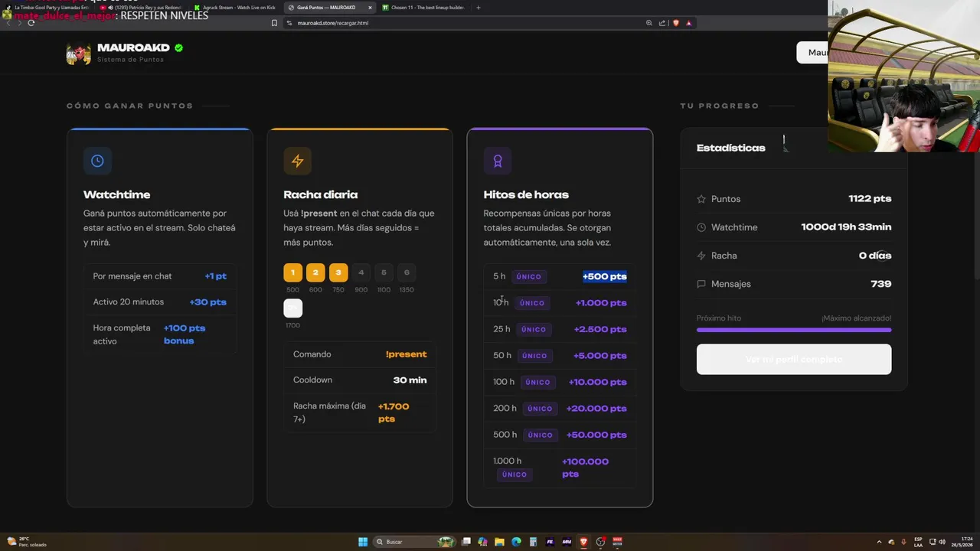This screenshot has width=980, height=551.
Task: Click the Ver tu perfil completo button
Action: [x=794, y=360]
